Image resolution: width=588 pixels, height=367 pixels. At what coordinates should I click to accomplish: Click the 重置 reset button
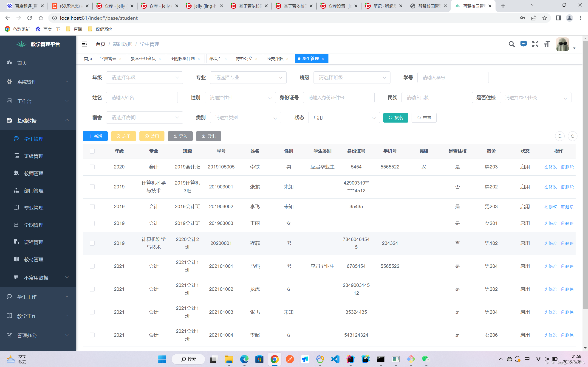point(424,118)
